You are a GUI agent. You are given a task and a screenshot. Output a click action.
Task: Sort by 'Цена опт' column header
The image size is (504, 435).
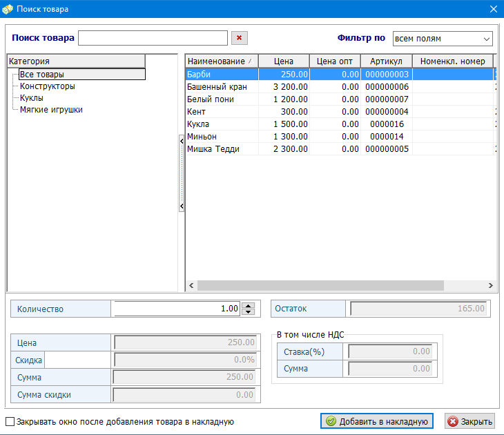click(335, 61)
